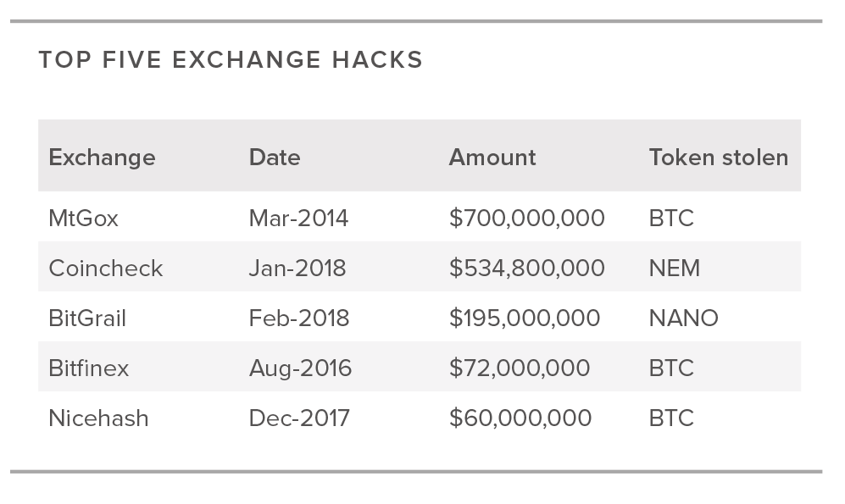This screenshot has height=504, width=845.
Task: Click the Jan-2018 date cell
Action: tap(297, 269)
